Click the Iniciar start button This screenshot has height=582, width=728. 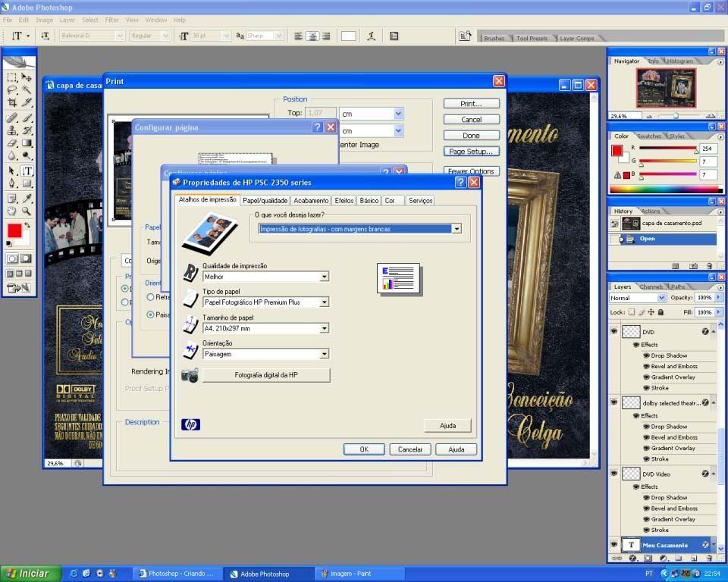[28, 574]
